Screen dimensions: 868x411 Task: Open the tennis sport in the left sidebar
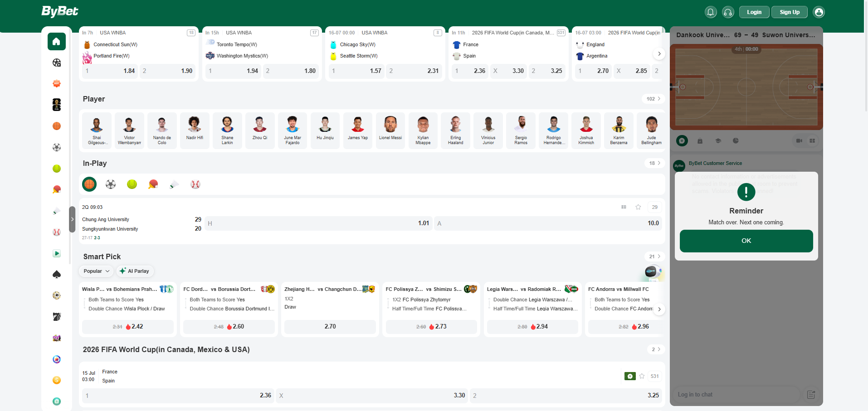click(x=57, y=169)
